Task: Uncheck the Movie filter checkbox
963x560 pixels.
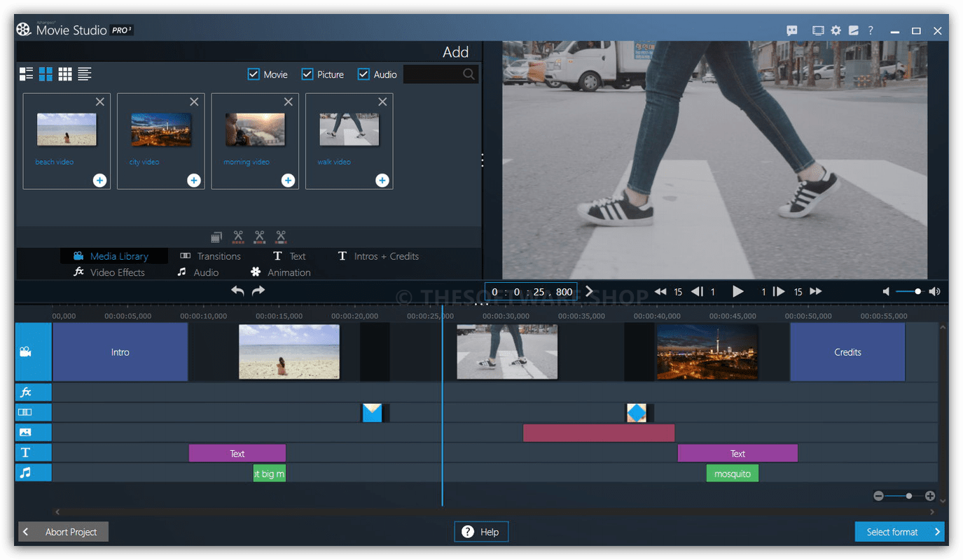Action: [x=253, y=73]
